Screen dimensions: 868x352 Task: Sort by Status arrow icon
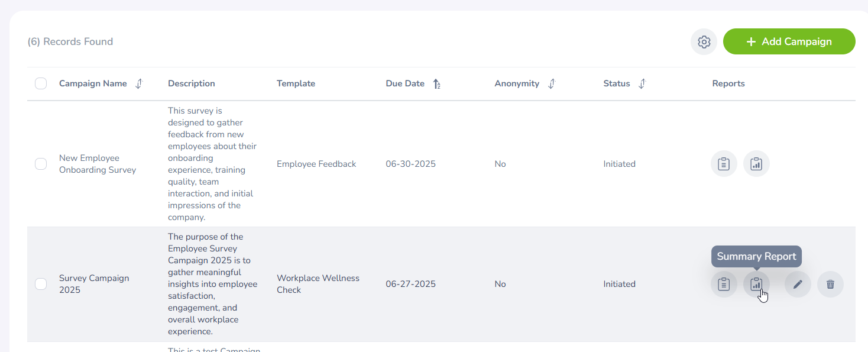coord(642,84)
